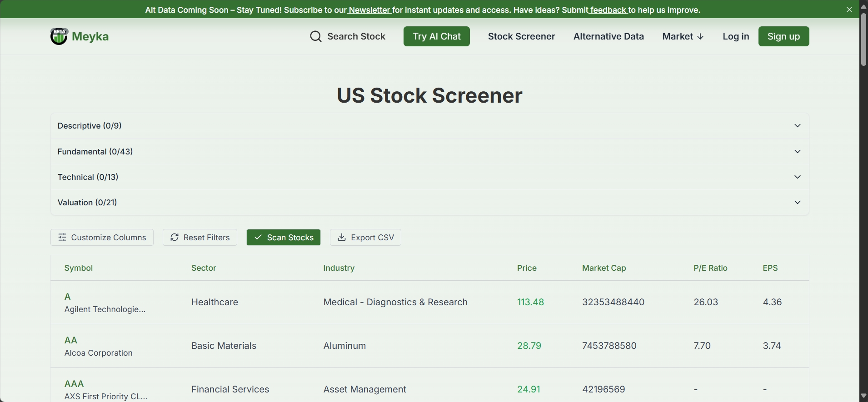Click the vertical scrollbar thumb
Viewport: 868px width, 402px height.
point(863,40)
